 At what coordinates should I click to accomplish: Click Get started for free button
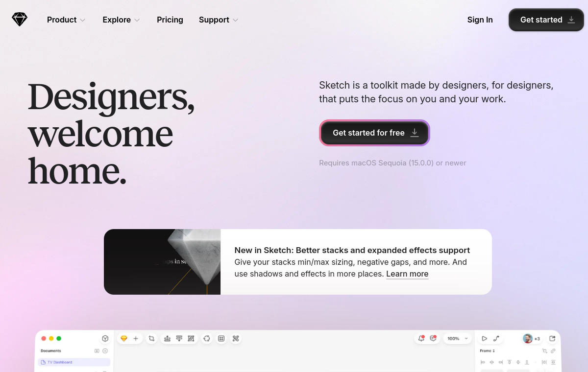[x=375, y=133]
